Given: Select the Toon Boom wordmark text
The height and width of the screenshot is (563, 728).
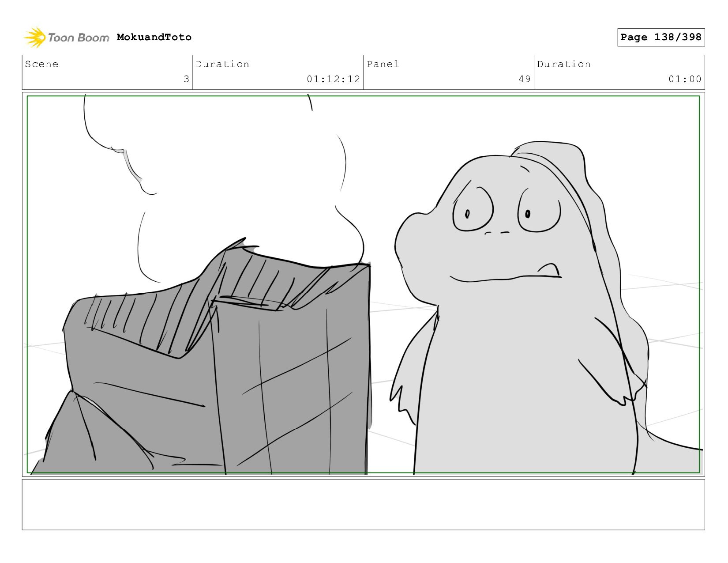Looking at the screenshot, I should tap(79, 38).
